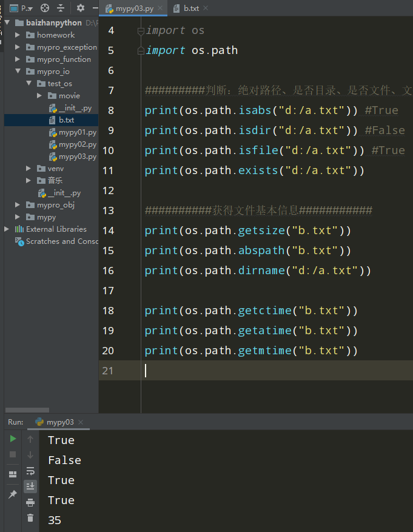Clear console with trash icon
Image resolution: width=413 pixels, height=532 pixels.
(x=30, y=517)
